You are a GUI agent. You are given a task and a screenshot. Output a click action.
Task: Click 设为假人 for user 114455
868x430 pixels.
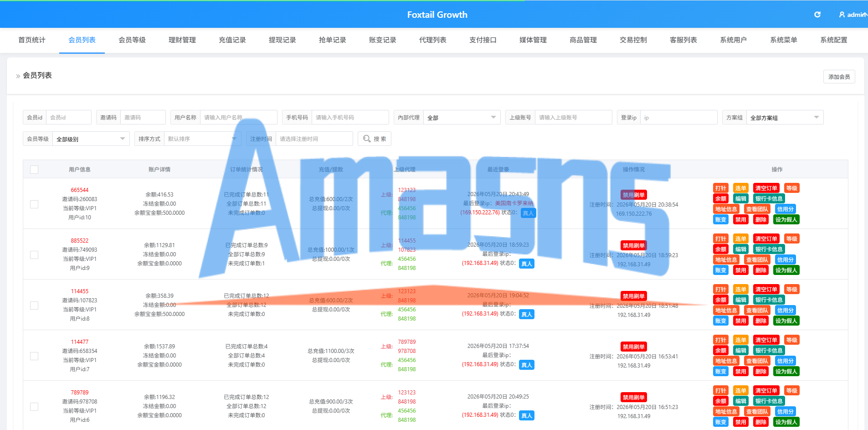click(786, 321)
